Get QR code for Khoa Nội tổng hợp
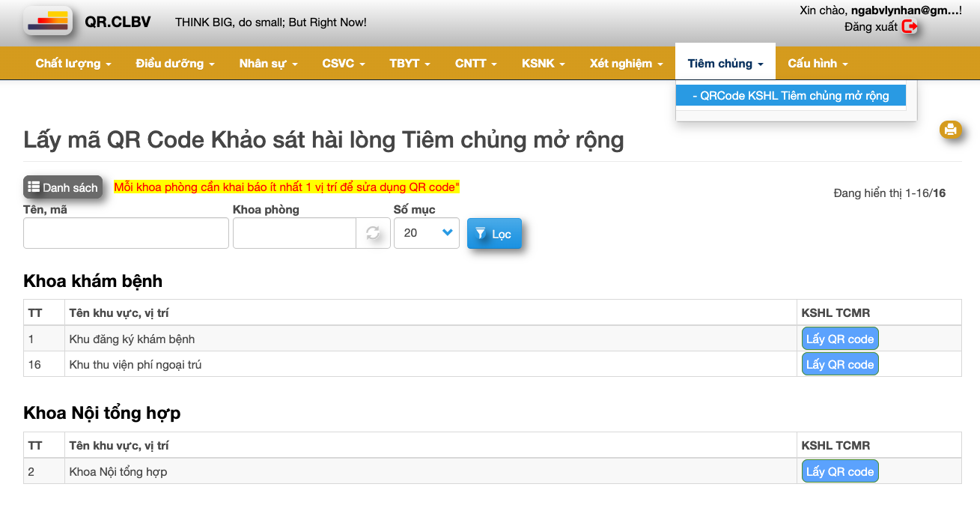 839,471
